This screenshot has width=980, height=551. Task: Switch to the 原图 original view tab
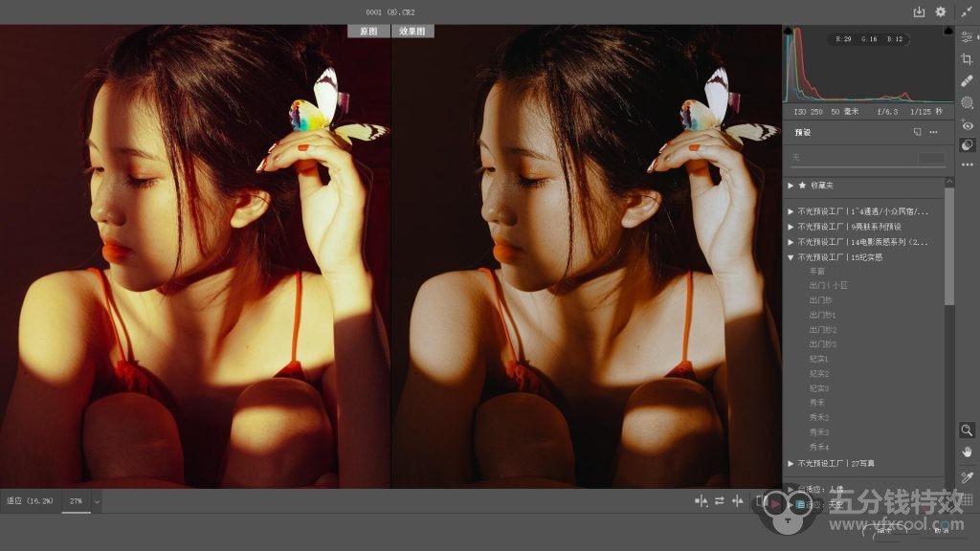[x=368, y=32]
